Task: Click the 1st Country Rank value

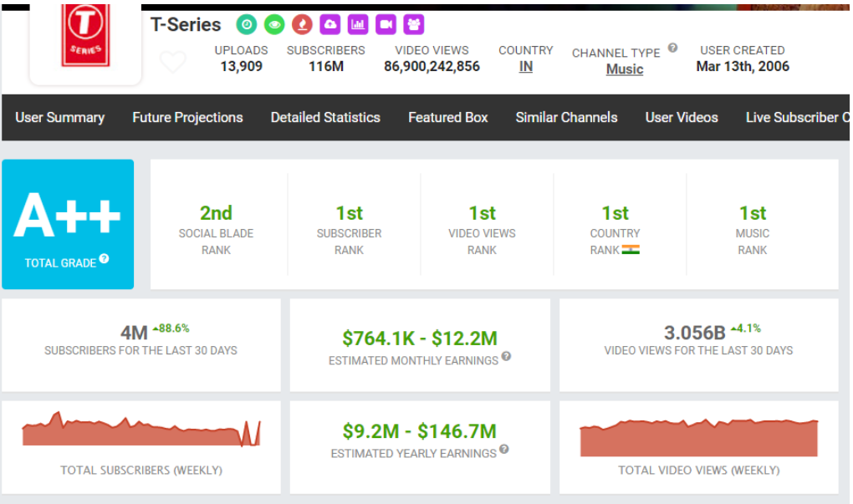Action: [615, 212]
